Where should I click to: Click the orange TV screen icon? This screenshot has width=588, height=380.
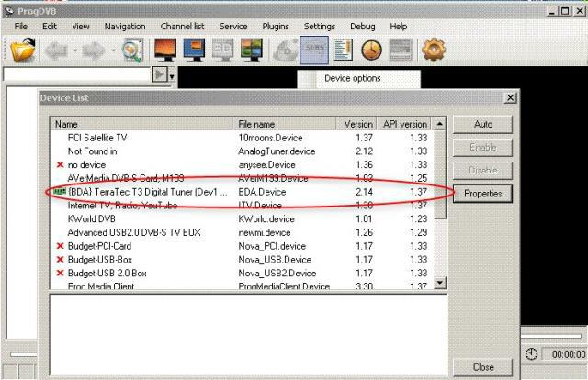point(165,50)
